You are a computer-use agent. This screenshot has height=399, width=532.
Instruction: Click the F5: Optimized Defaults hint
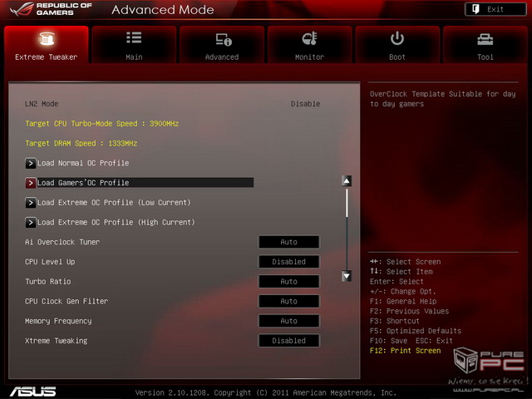(x=416, y=331)
